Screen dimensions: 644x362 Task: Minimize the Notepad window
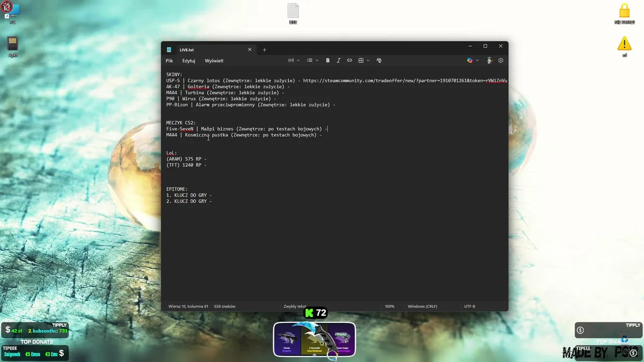click(470, 46)
